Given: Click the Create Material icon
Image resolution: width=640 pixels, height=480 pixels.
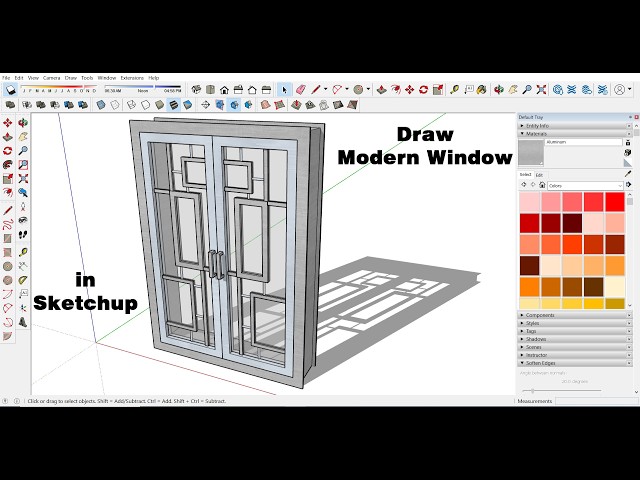Looking at the screenshot, I should [x=628, y=152].
